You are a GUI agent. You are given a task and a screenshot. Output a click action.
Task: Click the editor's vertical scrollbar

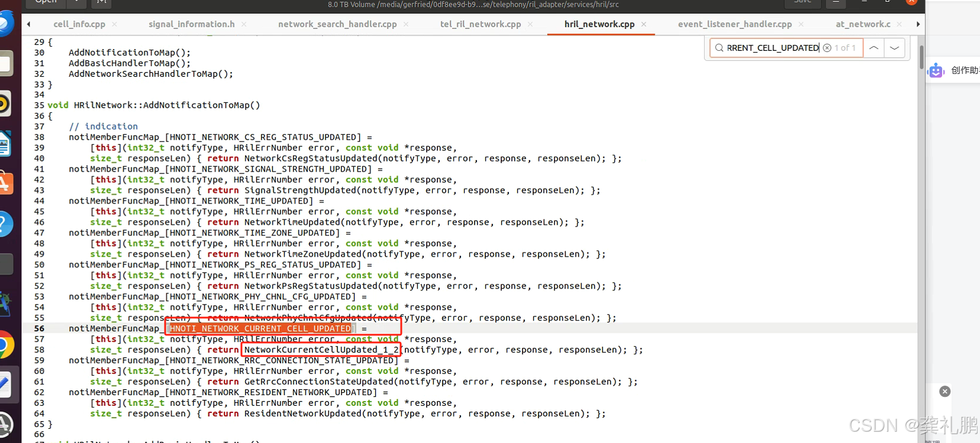(921, 57)
